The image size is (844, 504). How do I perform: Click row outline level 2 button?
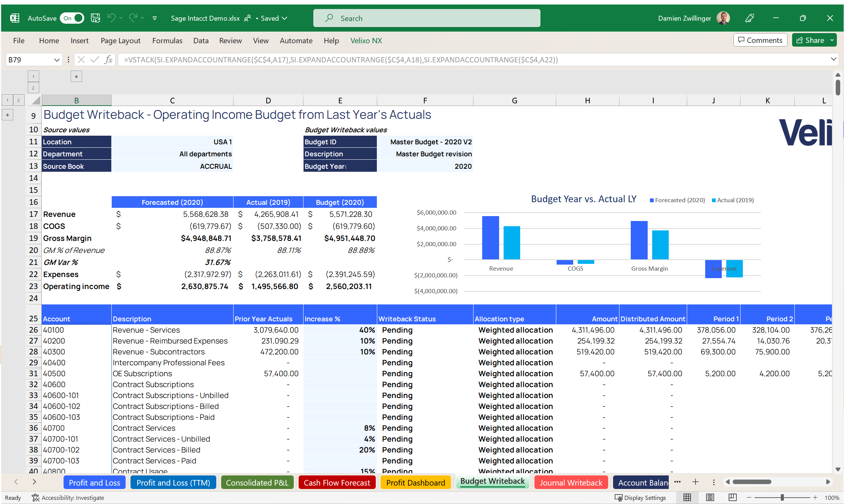pos(18,100)
